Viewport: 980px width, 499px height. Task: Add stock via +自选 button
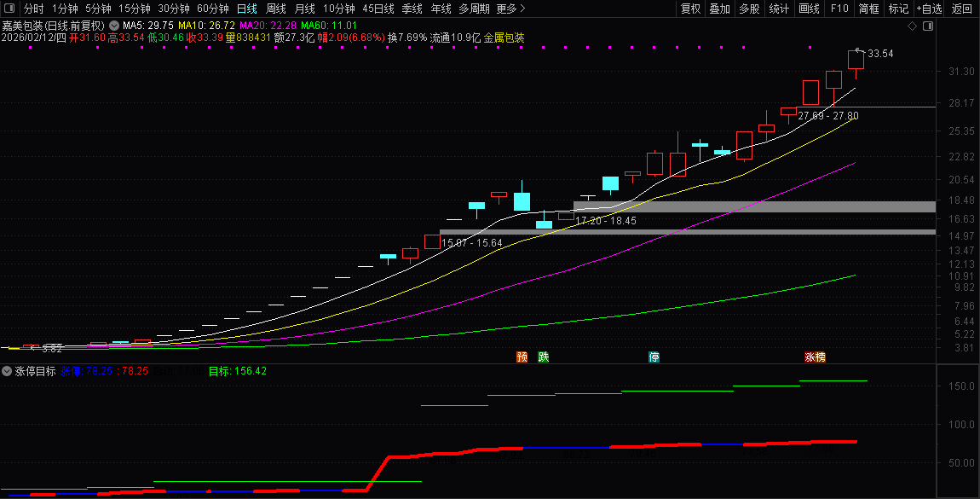click(x=929, y=9)
